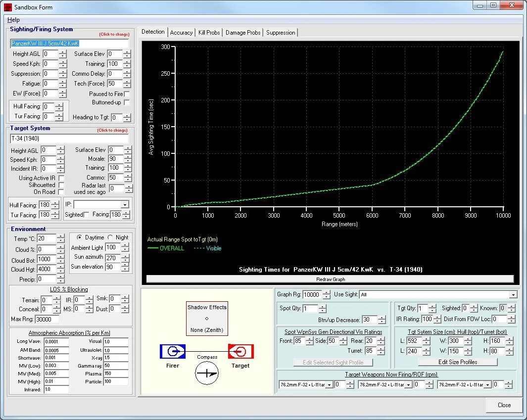Click the Compass direction icon
The width and height of the screenshot is (527, 420).
(x=206, y=373)
